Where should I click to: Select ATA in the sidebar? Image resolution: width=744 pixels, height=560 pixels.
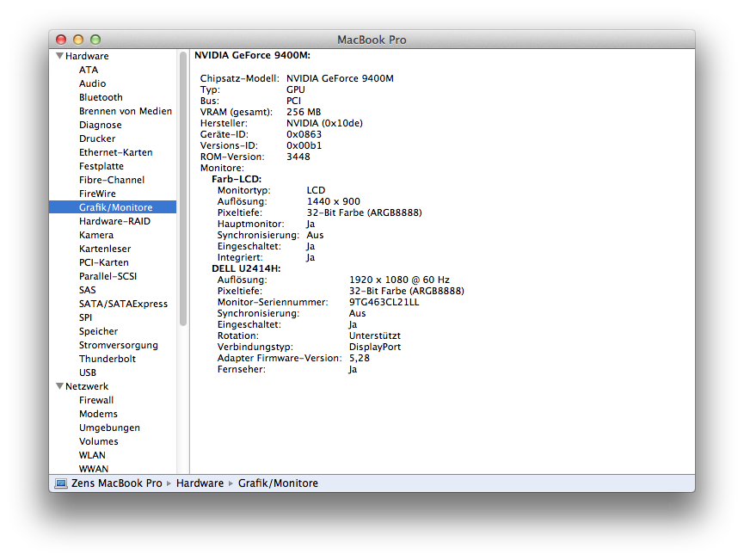[x=89, y=70]
